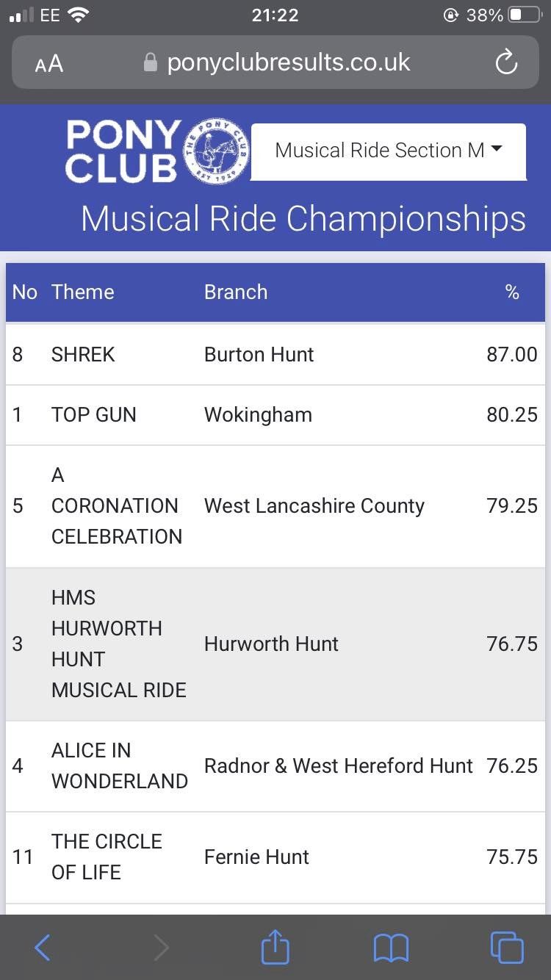
Task: Select the highlighted Hurworth Hunt row
Action: 275,644
